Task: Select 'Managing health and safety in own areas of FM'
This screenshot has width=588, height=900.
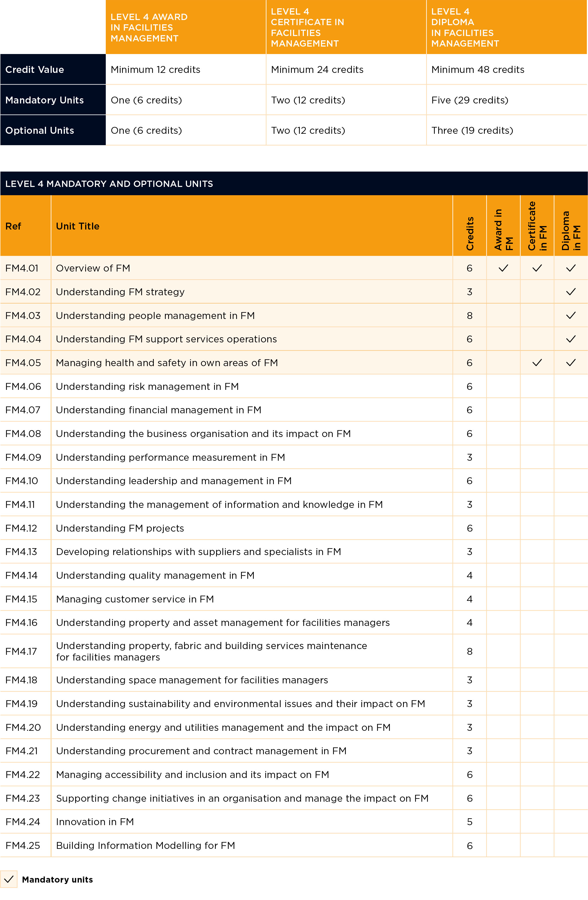Action: click(x=167, y=363)
